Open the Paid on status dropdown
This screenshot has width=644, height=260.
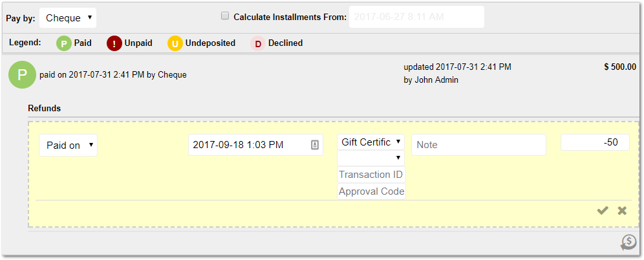click(68, 146)
